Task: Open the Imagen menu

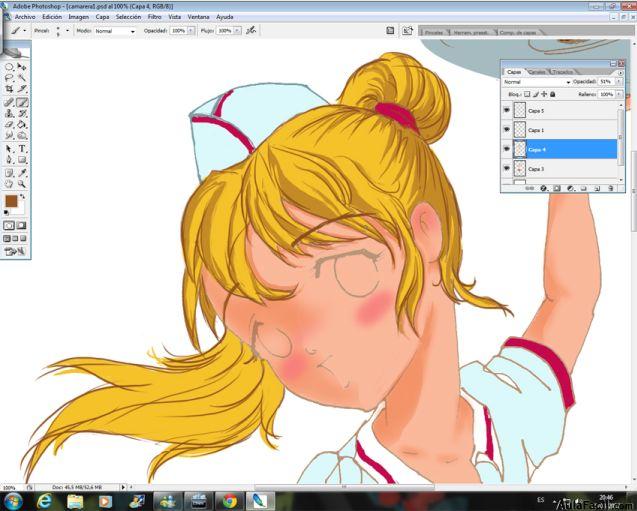Action: 79,17
